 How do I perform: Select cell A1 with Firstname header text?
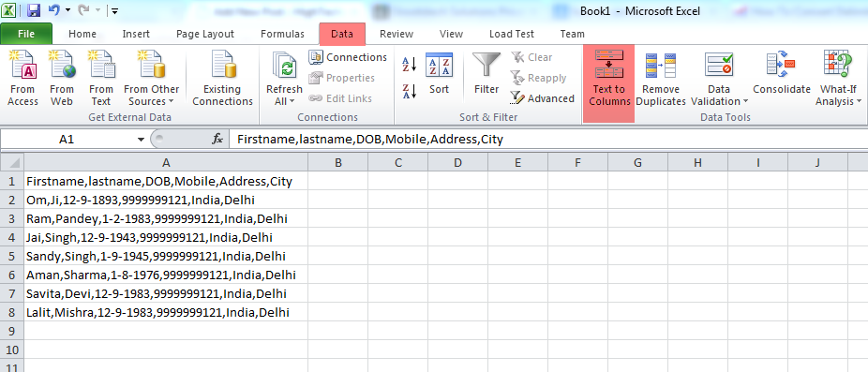[x=166, y=181]
